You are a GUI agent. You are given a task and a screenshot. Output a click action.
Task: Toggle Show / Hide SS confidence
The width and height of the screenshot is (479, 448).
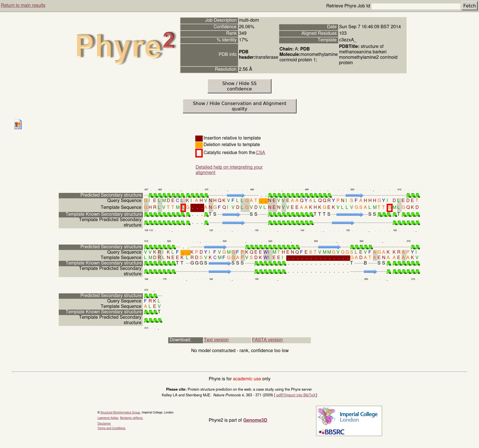click(239, 86)
